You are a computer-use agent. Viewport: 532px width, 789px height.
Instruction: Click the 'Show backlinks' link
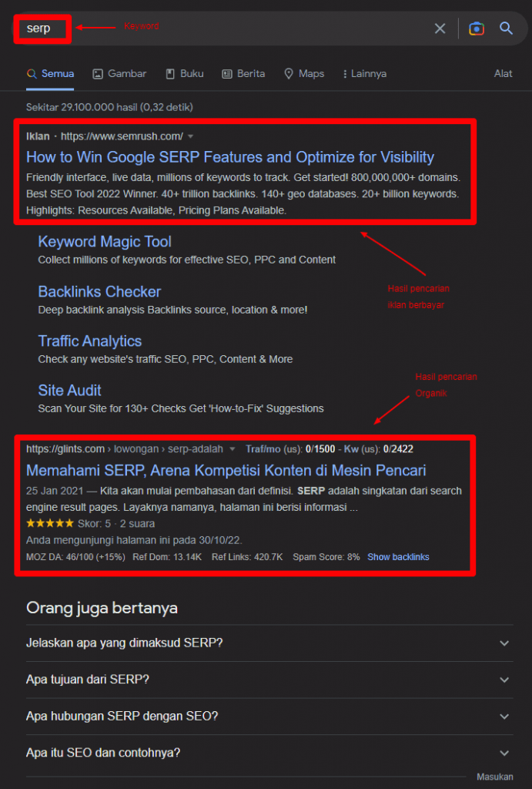(398, 556)
